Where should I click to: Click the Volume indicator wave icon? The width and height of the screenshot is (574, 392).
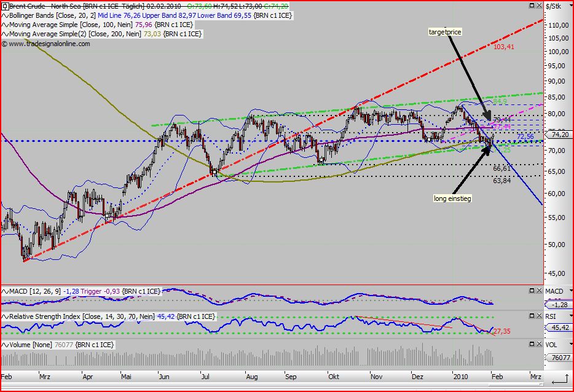click(6, 345)
